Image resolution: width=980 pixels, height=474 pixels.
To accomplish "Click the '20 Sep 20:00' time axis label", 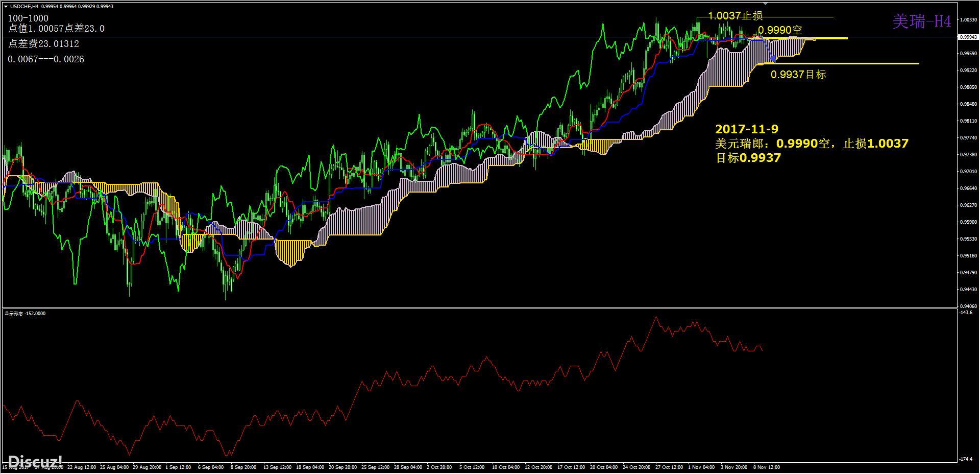I will [x=343, y=467].
